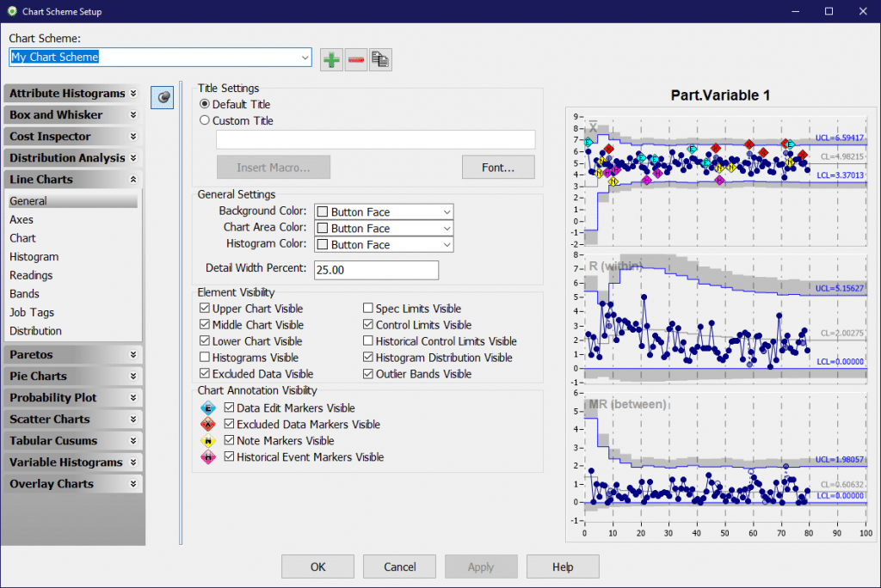Click the Font... button
This screenshot has width=881, height=588.
[497, 168]
